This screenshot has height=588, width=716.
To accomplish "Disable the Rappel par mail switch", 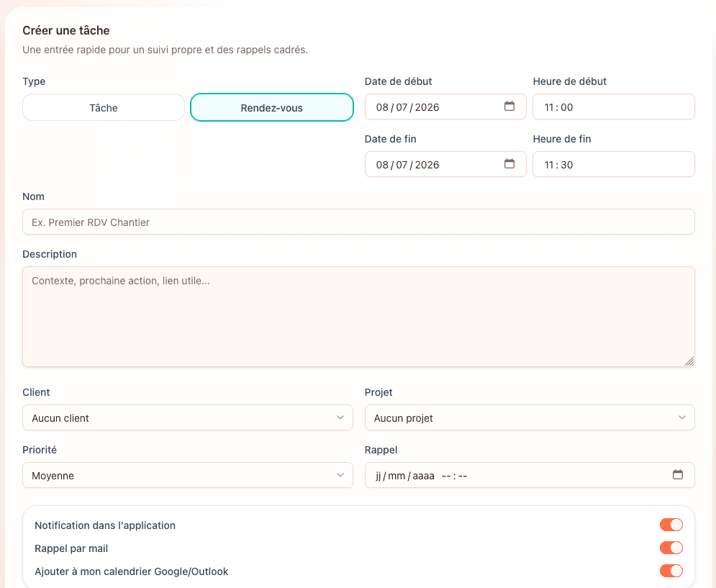I will tap(671, 548).
